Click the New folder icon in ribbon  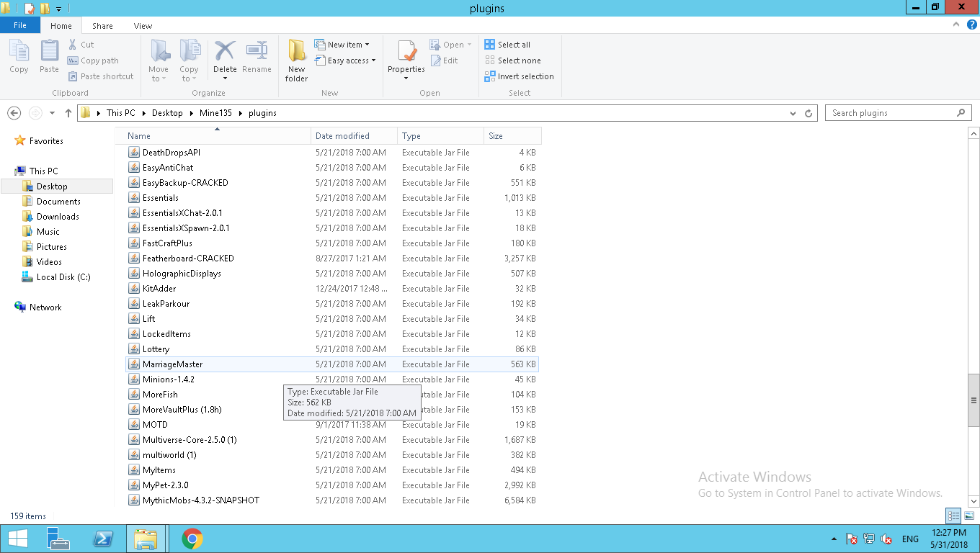pyautogui.click(x=296, y=60)
